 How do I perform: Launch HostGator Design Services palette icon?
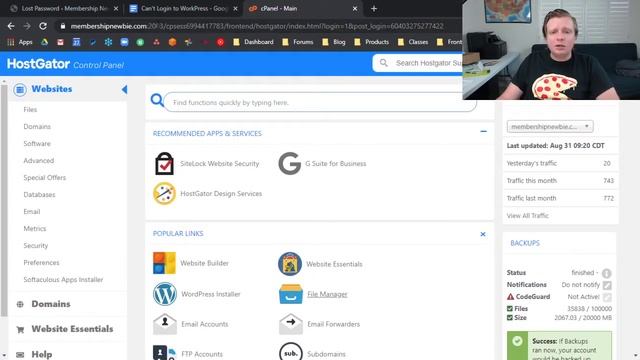click(x=164, y=193)
